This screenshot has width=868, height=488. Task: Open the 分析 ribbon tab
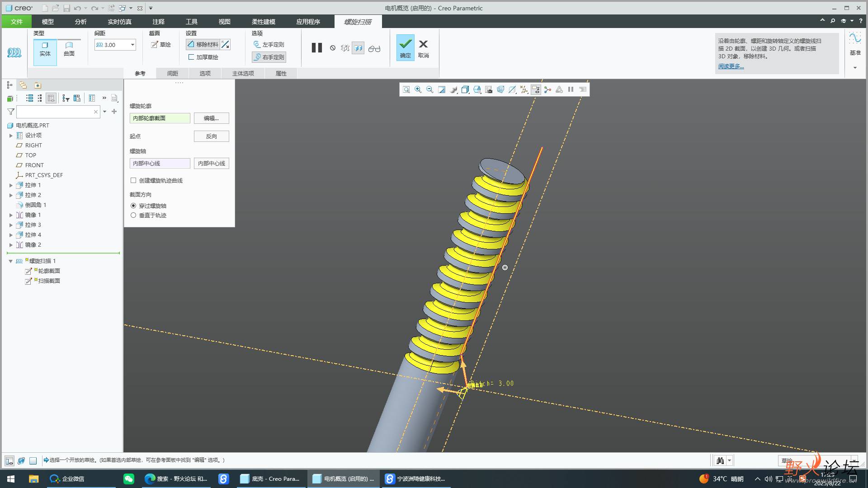click(x=81, y=22)
